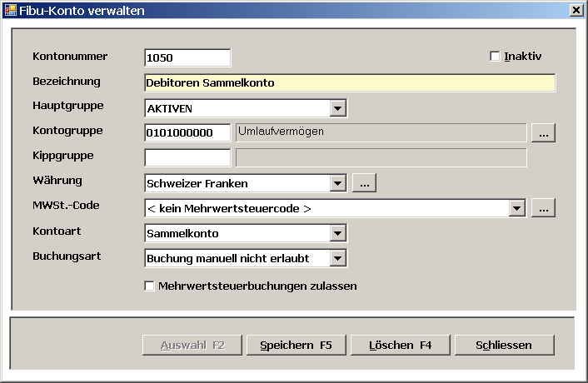588x383 pixels.
Task: Expand the Hauptgruppe dropdown
Action: click(x=337, y=108)
